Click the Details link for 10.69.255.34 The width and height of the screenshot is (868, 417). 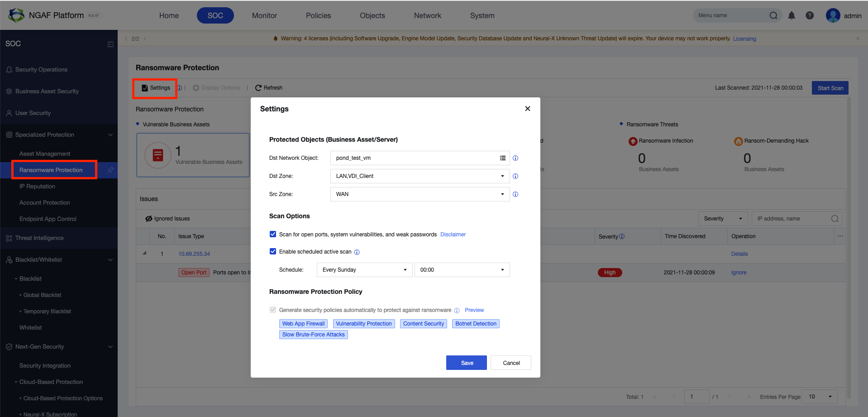[739, 254]
